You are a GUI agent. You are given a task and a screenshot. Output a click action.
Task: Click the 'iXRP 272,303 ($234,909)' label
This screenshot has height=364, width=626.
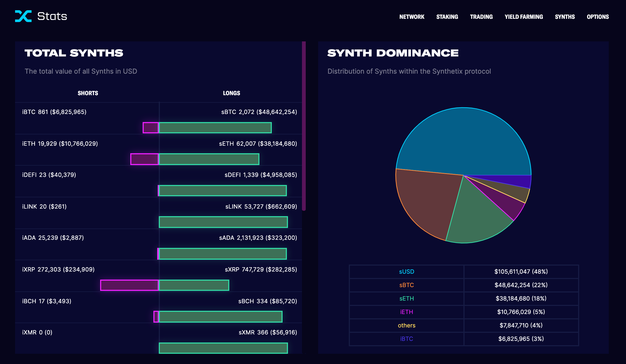[58, 269]
